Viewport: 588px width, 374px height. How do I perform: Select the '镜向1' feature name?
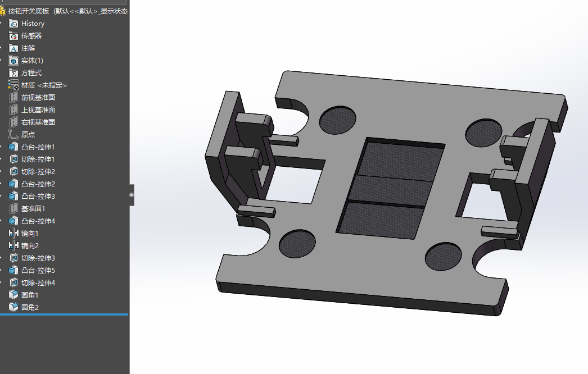pos(30,234)
